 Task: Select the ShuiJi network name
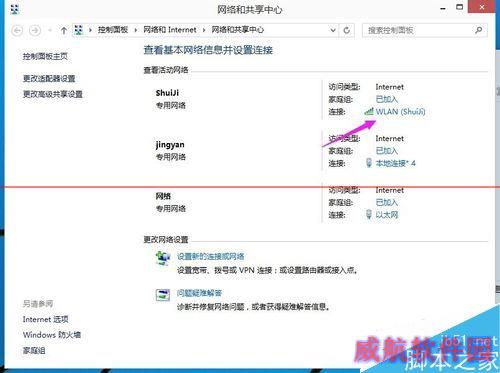tap(167, 93)
